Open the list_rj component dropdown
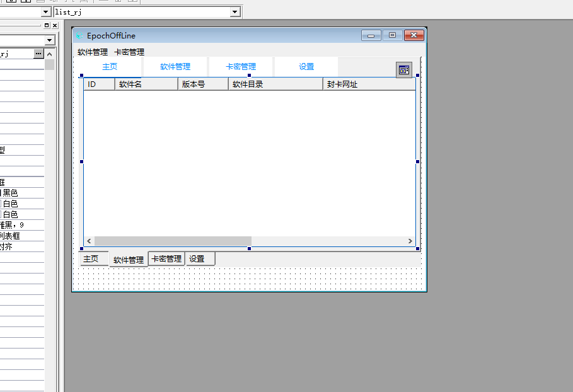Image resolution: width=573 pixels, height=392 pixels. pos(234,11)
